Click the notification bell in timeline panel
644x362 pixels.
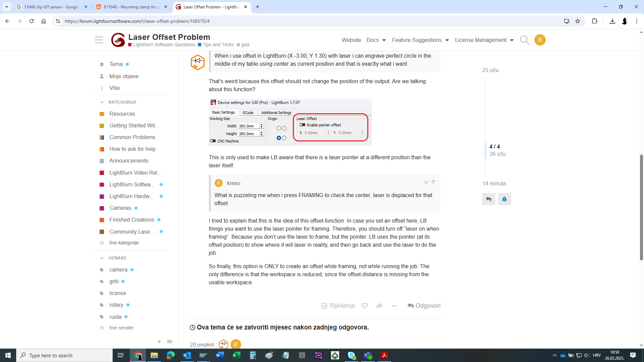[504, 199]
